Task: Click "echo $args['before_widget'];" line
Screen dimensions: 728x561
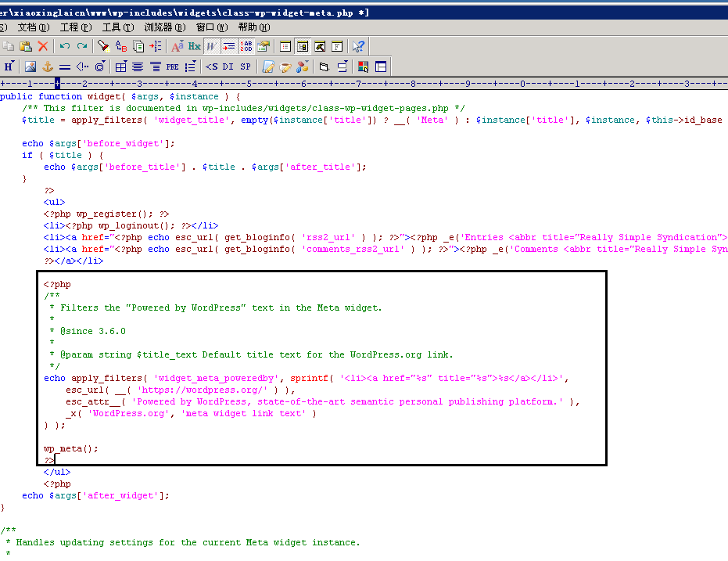Action: (x=99, y=143)
